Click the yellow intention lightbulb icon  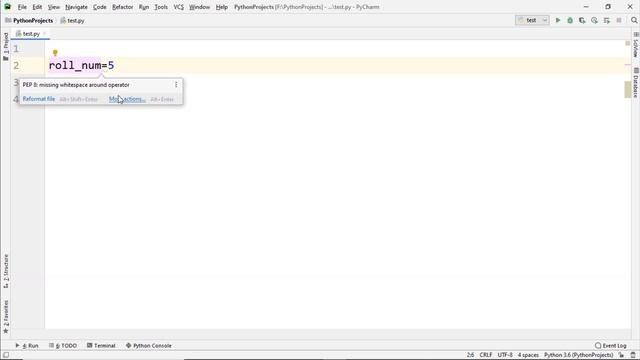[x=55, y=53]
